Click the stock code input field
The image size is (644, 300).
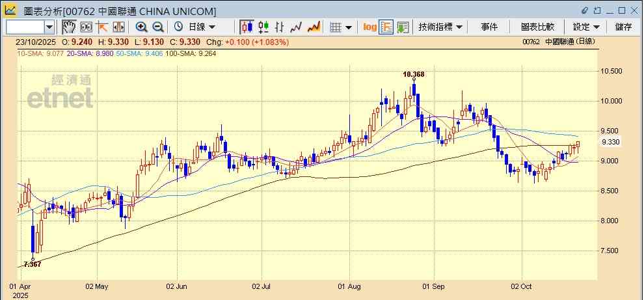[x=25, y=27]
